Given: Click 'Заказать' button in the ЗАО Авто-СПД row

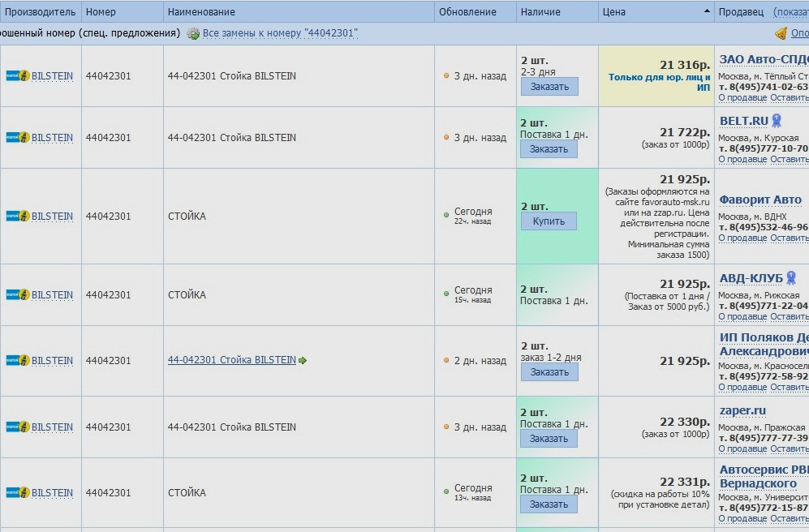Looking at the screenshot, I should pos(549,87).
